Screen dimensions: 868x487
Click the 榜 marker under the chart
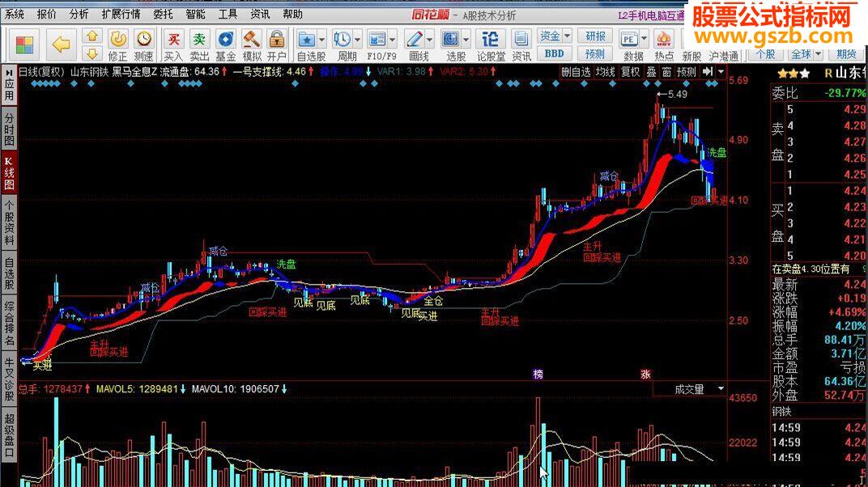tap(538, 375)
